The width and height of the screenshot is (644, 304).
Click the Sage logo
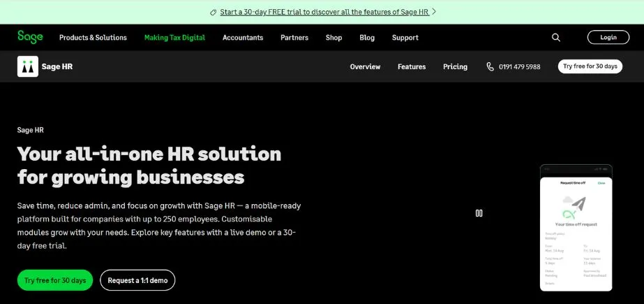[x=30, y=37]
